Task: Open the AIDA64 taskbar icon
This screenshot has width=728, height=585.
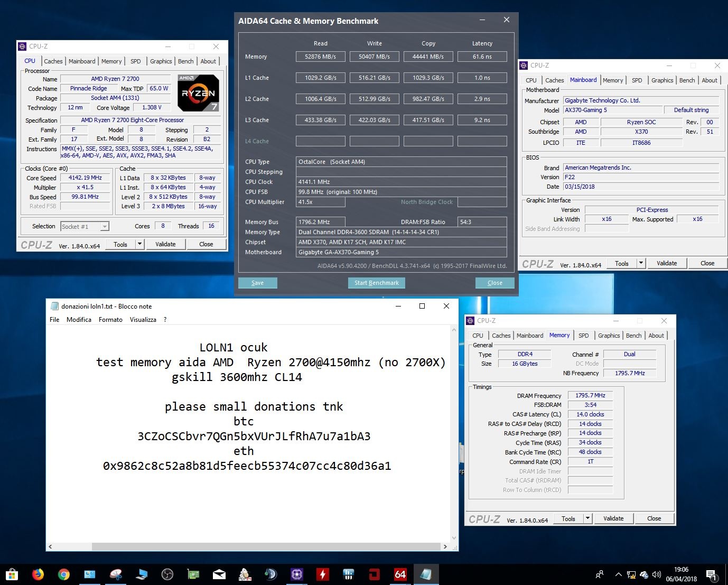Action: point(400,574)
